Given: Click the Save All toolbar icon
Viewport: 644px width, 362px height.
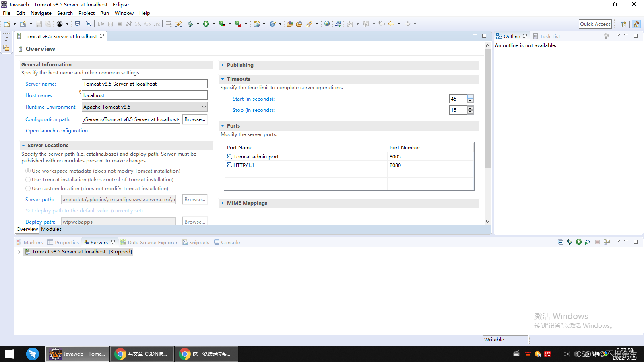Looking at the screenshot, I should pyautogui.click(x=48, y=24).
